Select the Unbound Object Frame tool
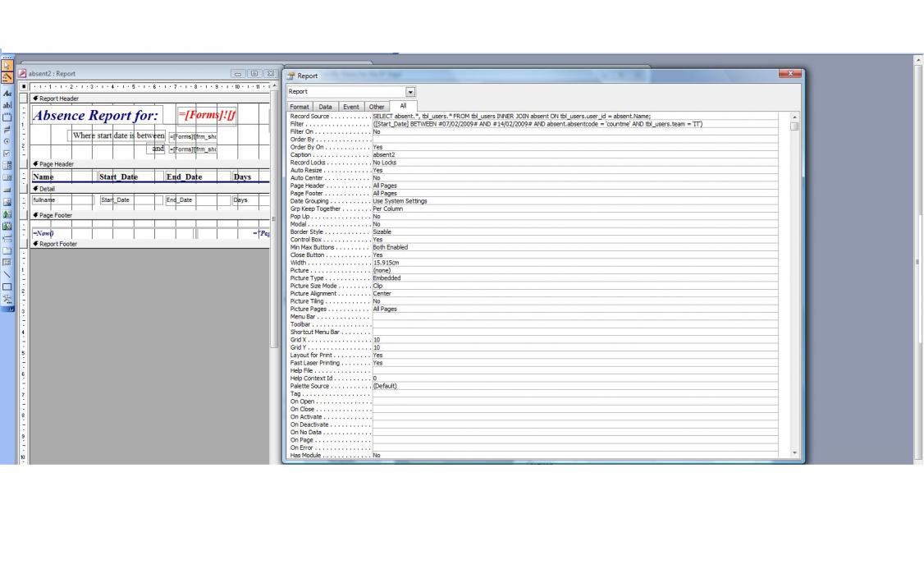This screenshot has height=578, width=924. (x=7, y=214)
